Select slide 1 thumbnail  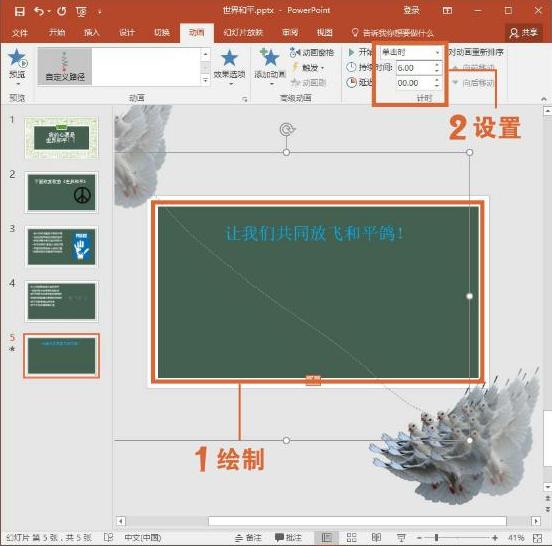(61, 138)
